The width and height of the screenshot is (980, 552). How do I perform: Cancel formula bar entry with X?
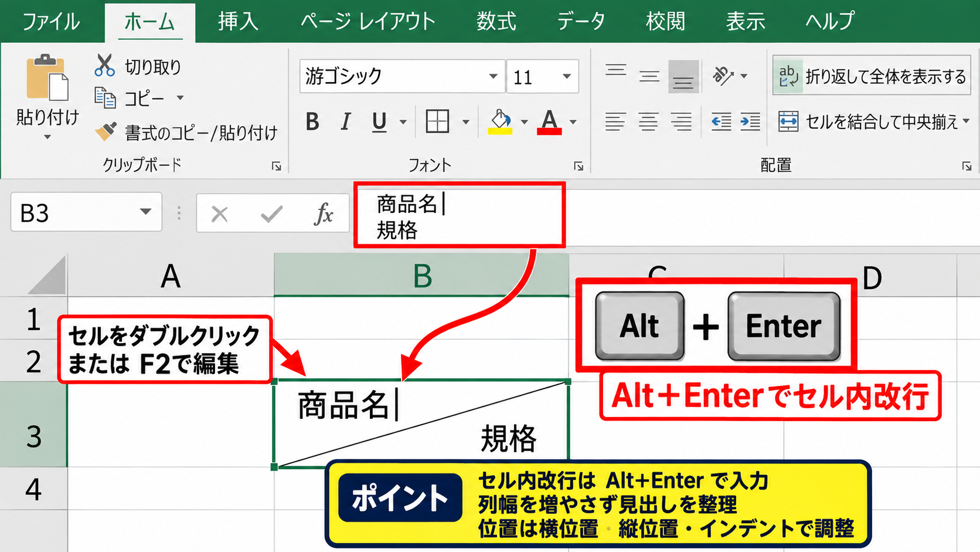coord(220,214)
